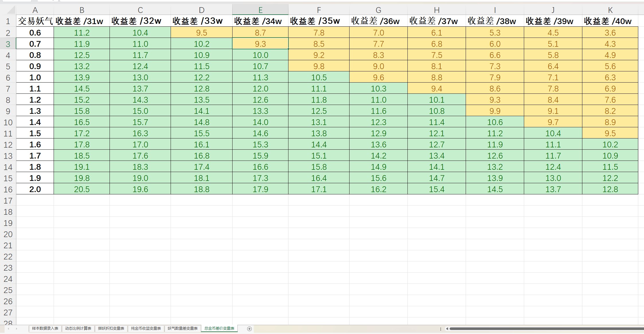This screenshot has width=644, height=334.
Task: Click the right sheet navigation arrow
Action: (x=16, y=329)
